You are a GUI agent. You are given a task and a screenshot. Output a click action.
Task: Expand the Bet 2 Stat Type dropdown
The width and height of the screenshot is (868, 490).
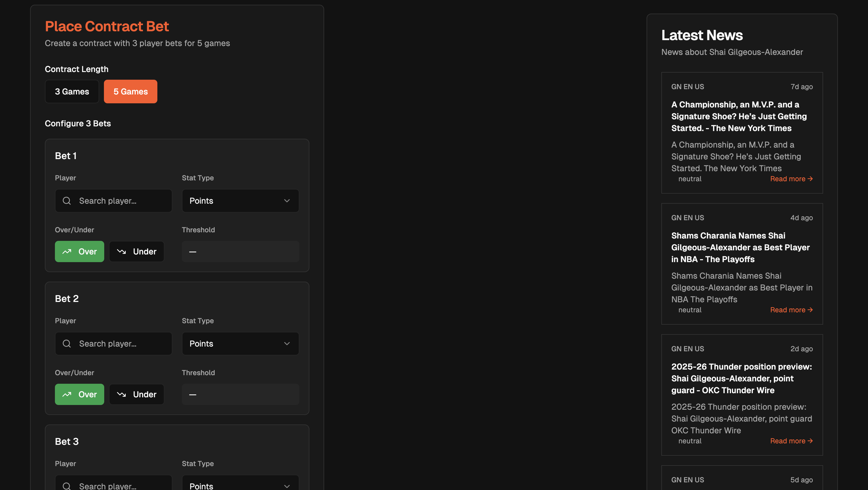240,344
